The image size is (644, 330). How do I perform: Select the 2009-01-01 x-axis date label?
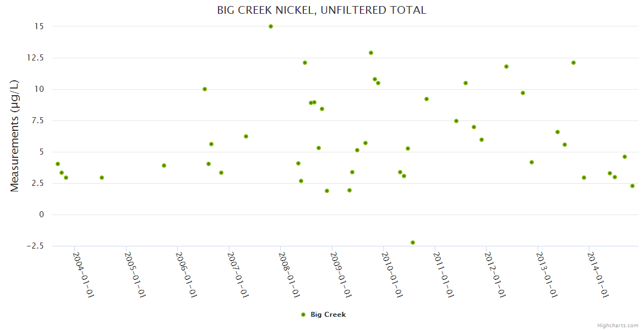(341, 274)
